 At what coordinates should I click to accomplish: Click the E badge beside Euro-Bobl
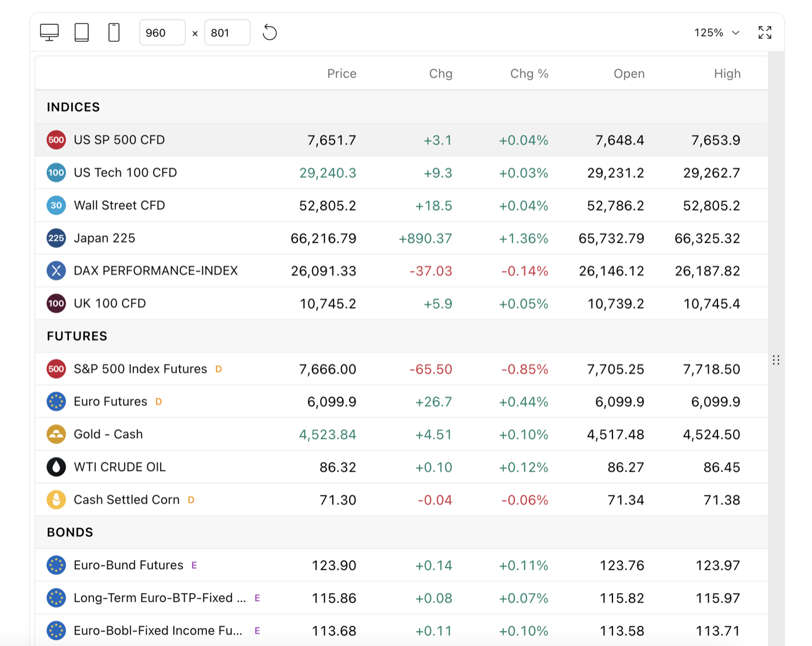coord(258,631)
